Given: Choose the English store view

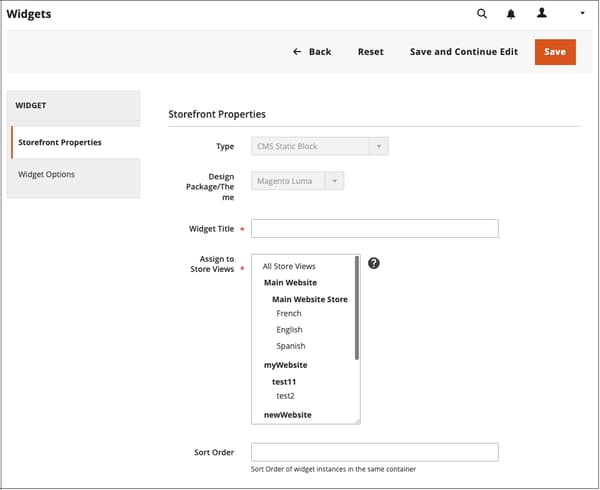Looking at the screenshot, I should pyautogui.click(x=289, y=329).
